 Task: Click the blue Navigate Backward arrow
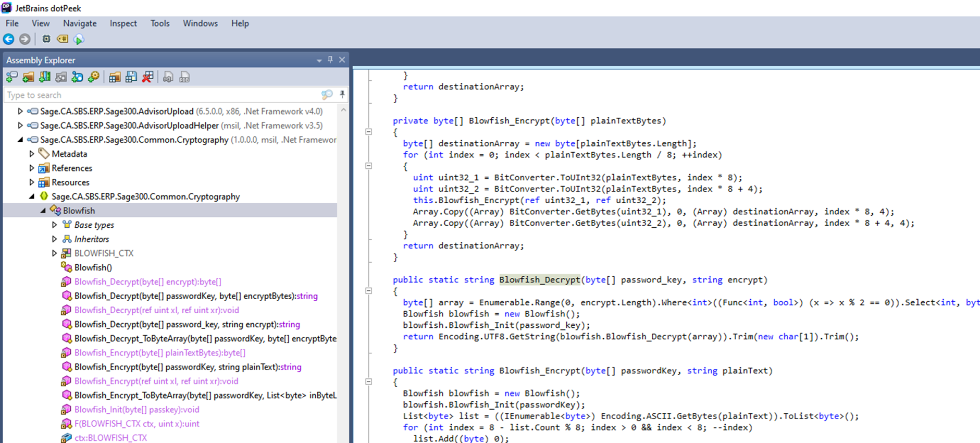9,39
